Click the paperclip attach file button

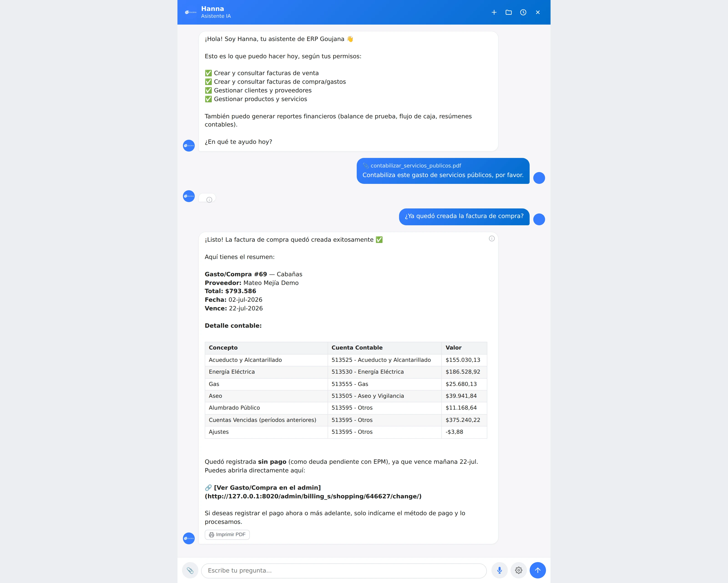coord(190,570)
